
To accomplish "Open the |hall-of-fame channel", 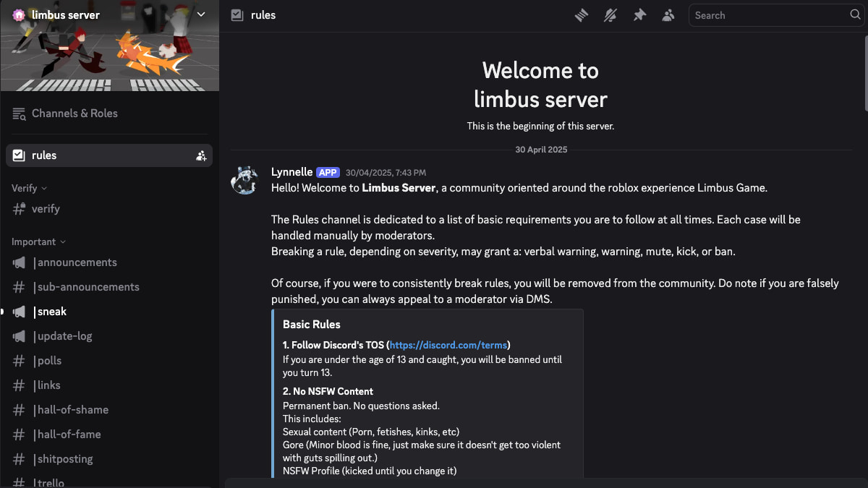I will pos(109,435).
